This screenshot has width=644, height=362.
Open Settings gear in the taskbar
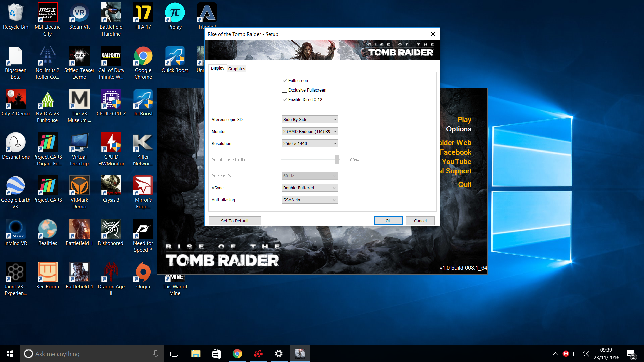[x=279, y=354]
